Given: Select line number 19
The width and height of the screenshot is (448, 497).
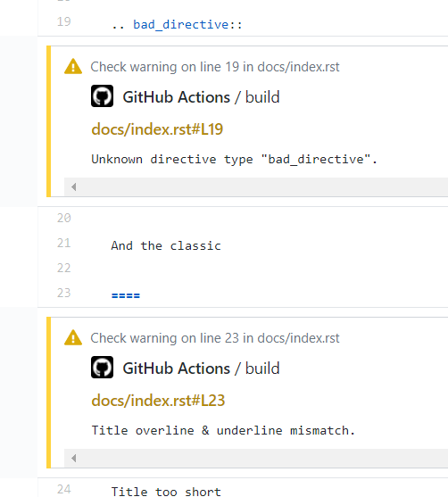Looking at the screenshot, I should [x=63, y=22].
